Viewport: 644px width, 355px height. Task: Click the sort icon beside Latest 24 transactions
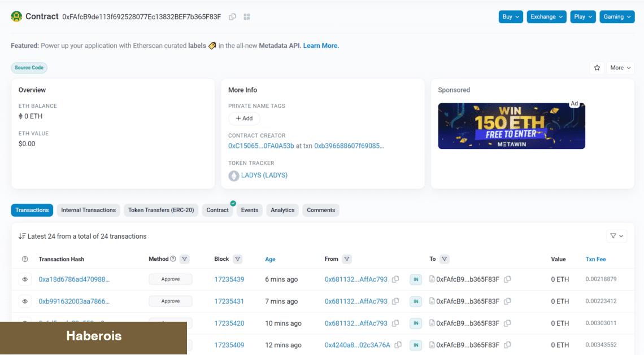tap(22, 236)
